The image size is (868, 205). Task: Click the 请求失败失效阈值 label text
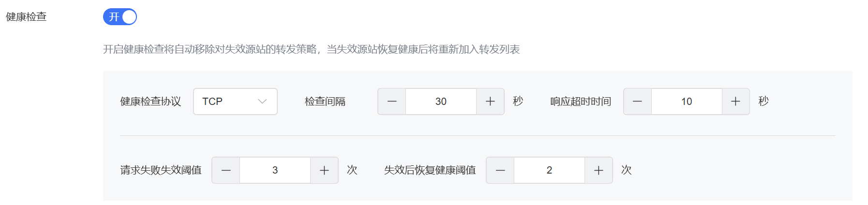(x=161, y=170)
